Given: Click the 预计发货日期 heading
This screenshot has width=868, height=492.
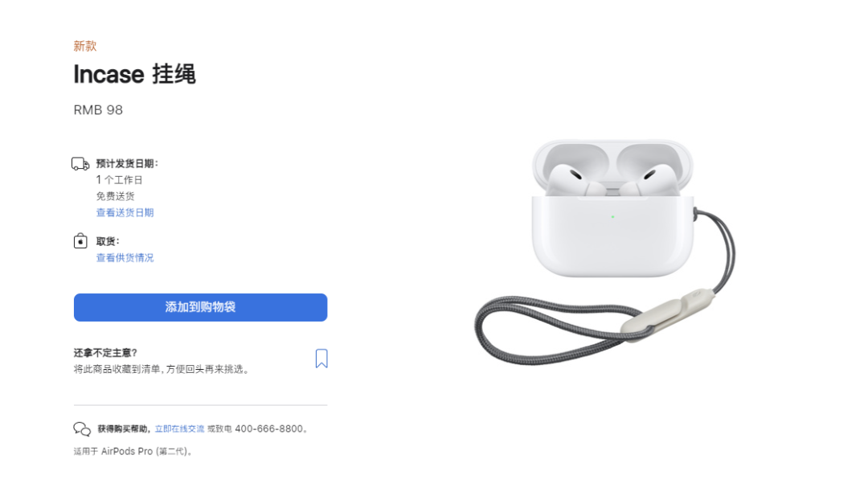Looking at the screenshot, I should click(x=127, y=164).
